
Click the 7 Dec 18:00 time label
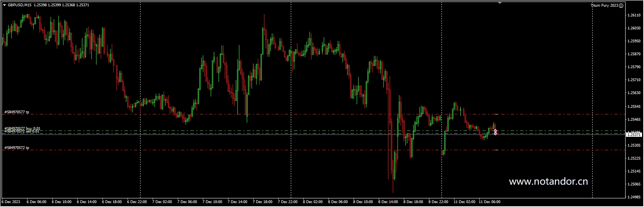263,202
